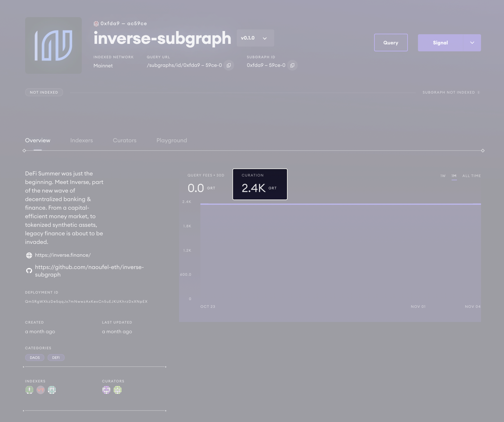The width and height of the screenshot is (504, 422).
Task: Open the Playground tab
Action: click(x=171, y=140)
